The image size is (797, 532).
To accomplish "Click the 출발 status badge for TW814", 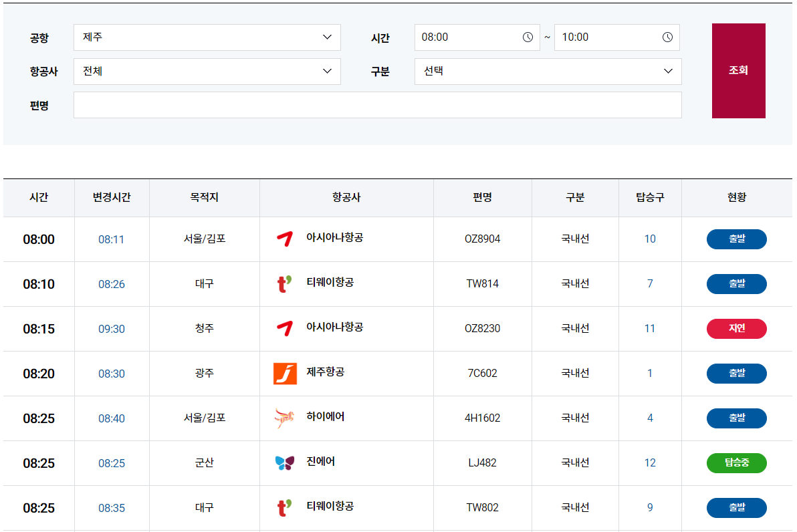I will pos(737,283).
